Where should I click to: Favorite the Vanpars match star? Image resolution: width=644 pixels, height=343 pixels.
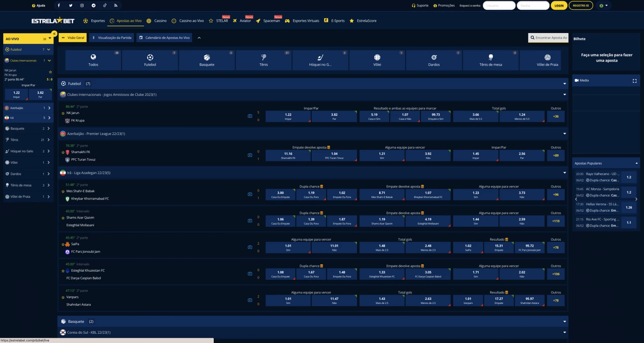click(x=63, y=297)
